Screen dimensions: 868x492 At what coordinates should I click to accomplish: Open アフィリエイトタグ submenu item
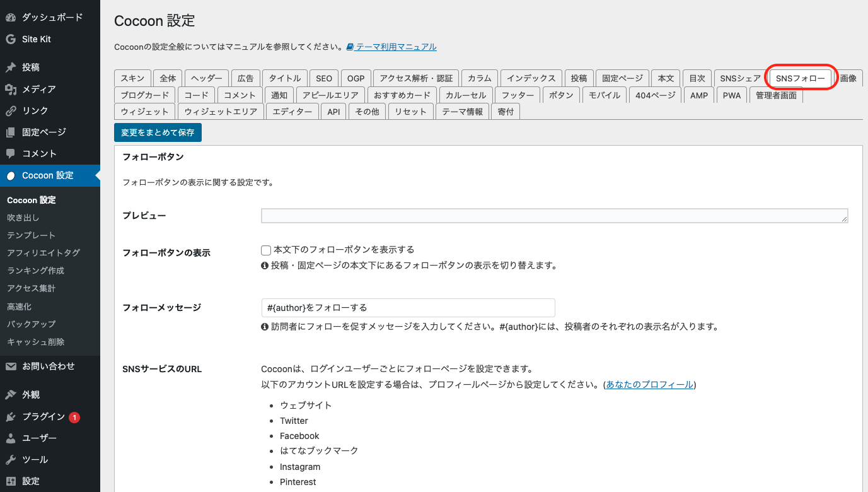pyautogui.click(x=43, y=253)
